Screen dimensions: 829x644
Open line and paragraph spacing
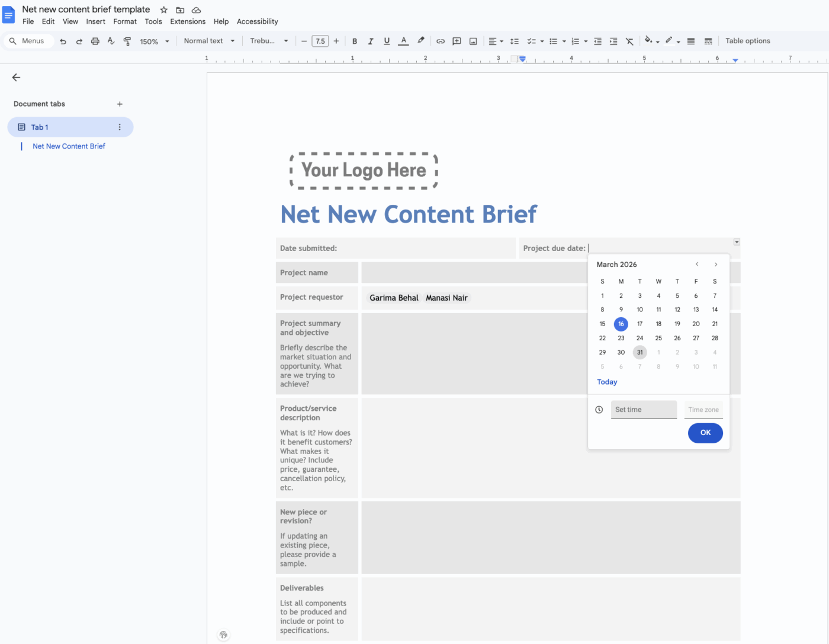515,41
